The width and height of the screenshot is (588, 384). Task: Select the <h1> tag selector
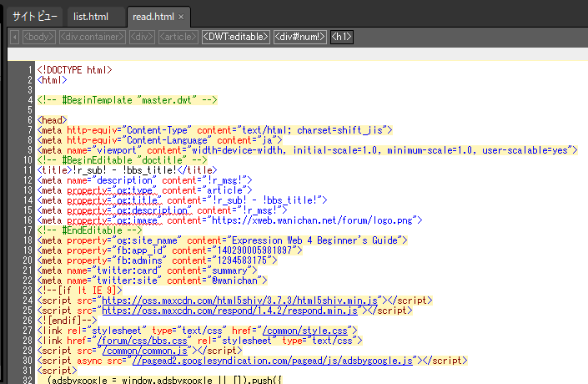(x=342, y=37)
